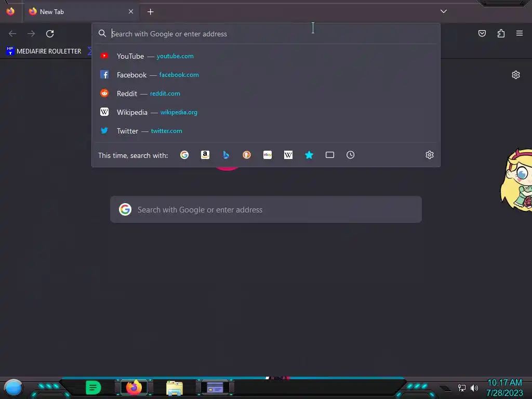Choose the Twitter suggestion
This screenshot has width=532, height=399.
pyautogui.click(x=266, y=130)
